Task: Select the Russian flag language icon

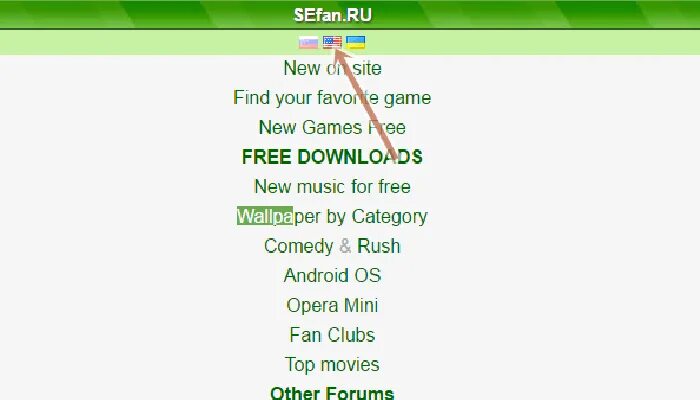Action: pos(308,42)
